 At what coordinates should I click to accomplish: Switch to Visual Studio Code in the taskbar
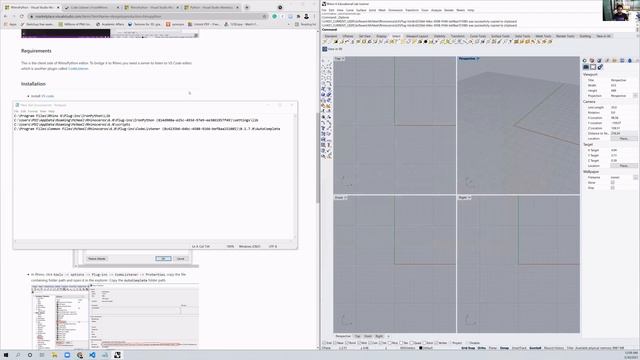[x=92, y=355]
